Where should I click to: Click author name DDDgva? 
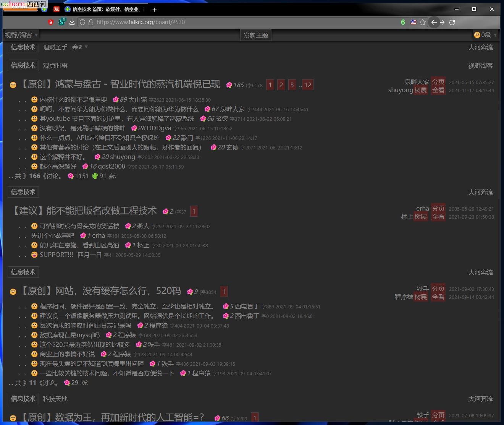[159, 128]
